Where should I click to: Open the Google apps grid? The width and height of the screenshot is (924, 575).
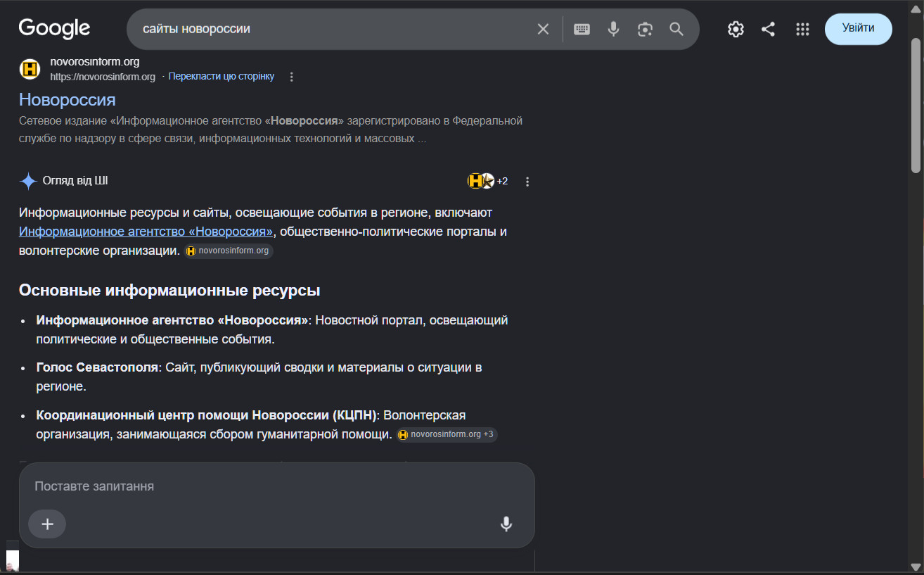(x=802, y=29)
